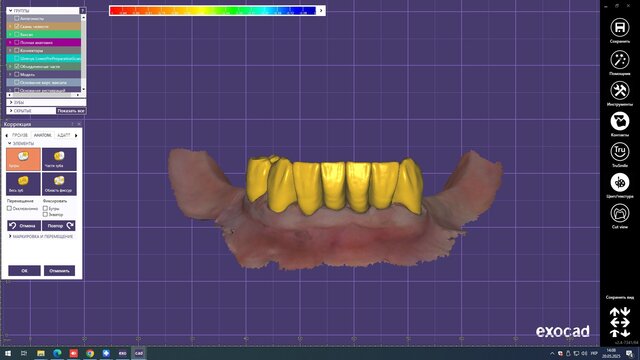The width and height of the screenshot is (640, 360).
Task: Switch to the АНАТОМ. tab
Action: (x=42, y=135)
